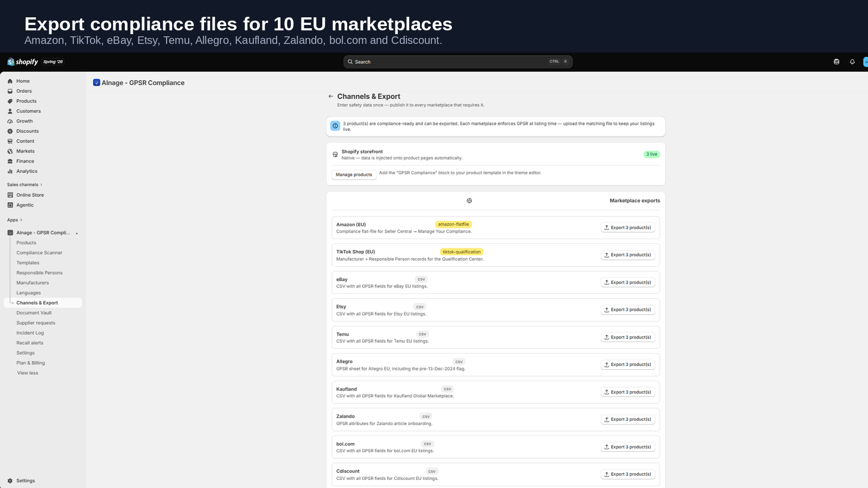Image resolution: width=868 pixels, height=488 pixels.
Task: Focus the Search field in top bar
Action: pyautogui.click(x=458, y=62)
